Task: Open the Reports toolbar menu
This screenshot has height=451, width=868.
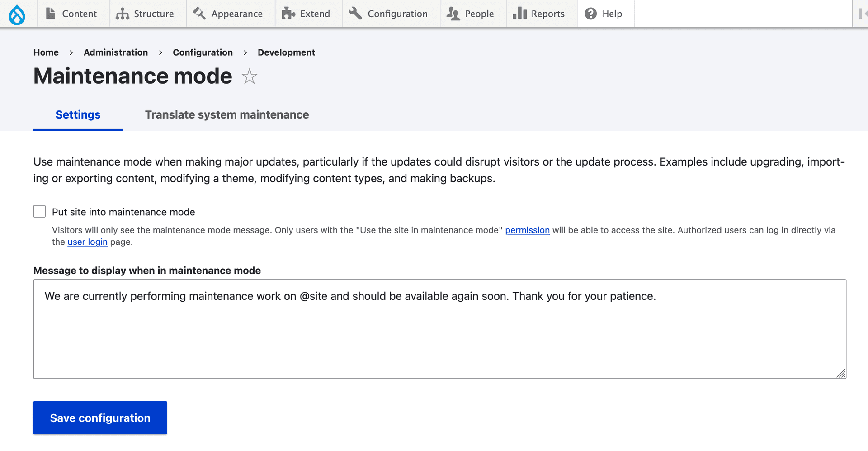Action: pyautogui.click(x=539, y=14)
